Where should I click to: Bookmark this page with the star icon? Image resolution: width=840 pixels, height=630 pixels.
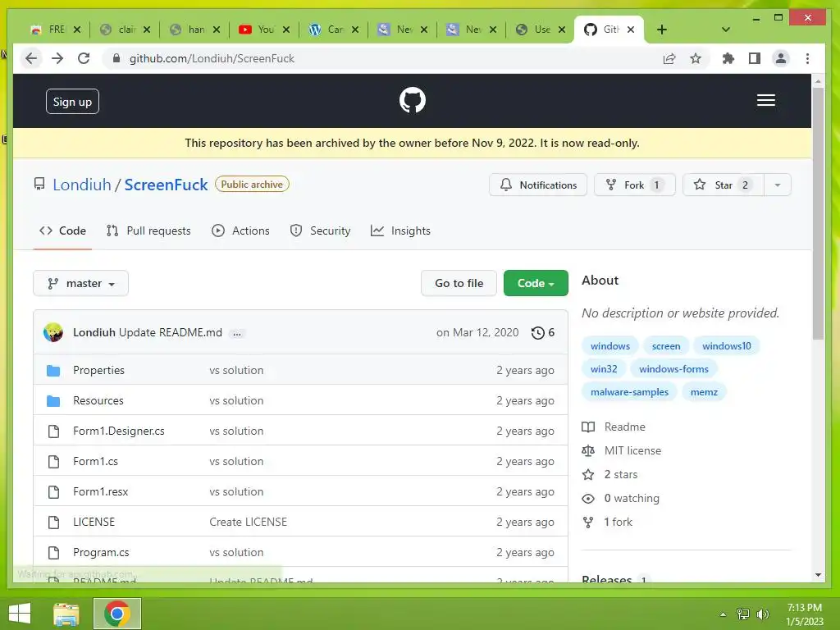[x=696, y=58]
